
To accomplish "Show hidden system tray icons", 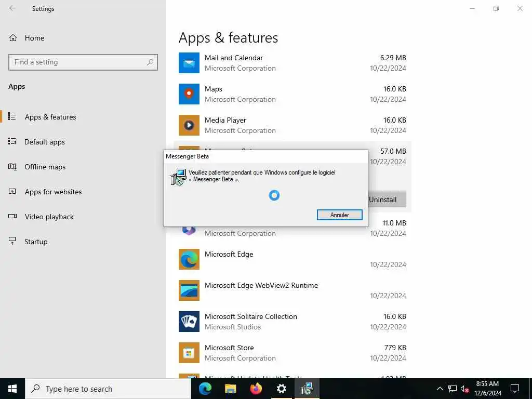I will pos(440,389).
